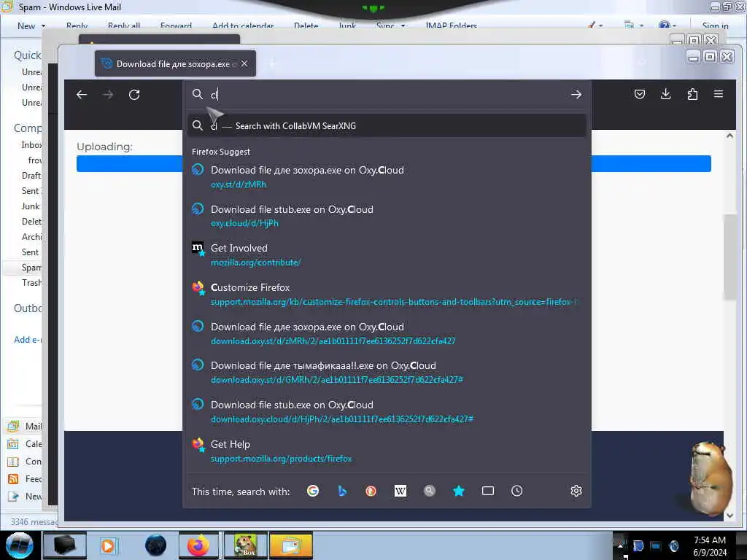Select Trash folder in Live Mail
This screenshot has width=747, height=560.
click(31, 283)
